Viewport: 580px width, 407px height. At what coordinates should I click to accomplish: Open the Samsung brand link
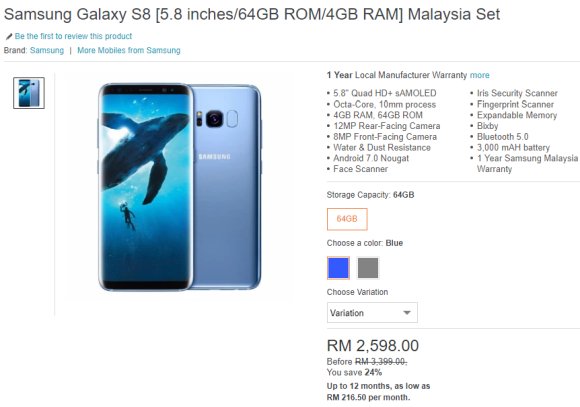click(47, 50)
